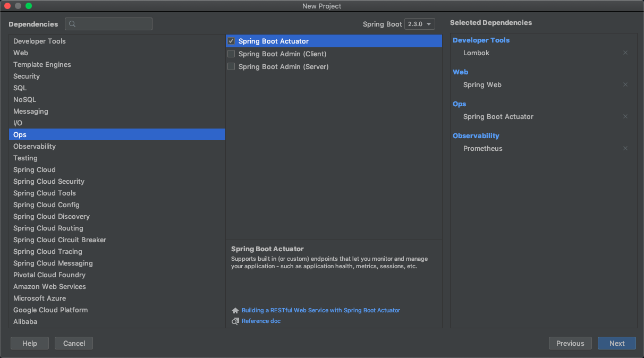Select Spring Cloud Config category
Image resolution: width=644 pixels, height=358 pixels.
(117, 204)
